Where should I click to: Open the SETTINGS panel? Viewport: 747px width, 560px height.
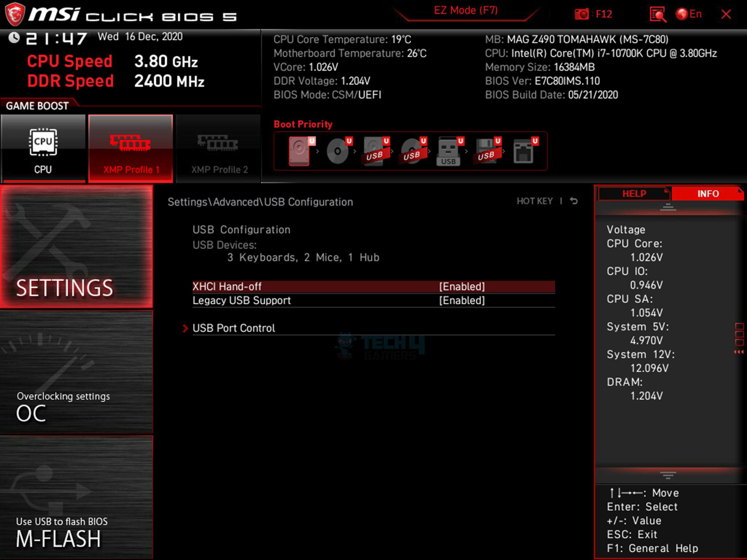pyautogui.click(x=77, y=247)
